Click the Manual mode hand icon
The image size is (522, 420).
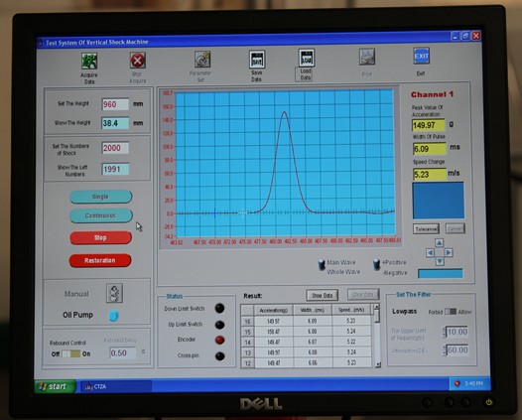coord(114,293)
